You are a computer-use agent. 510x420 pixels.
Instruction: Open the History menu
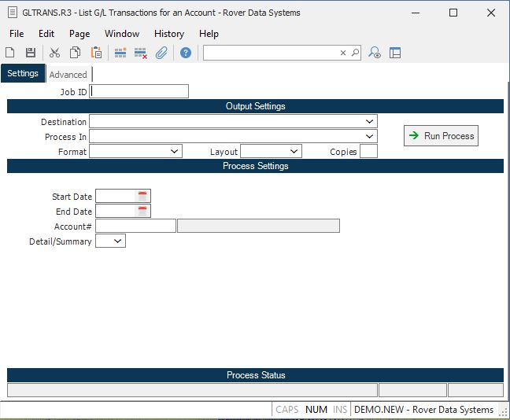coord(168,34)
